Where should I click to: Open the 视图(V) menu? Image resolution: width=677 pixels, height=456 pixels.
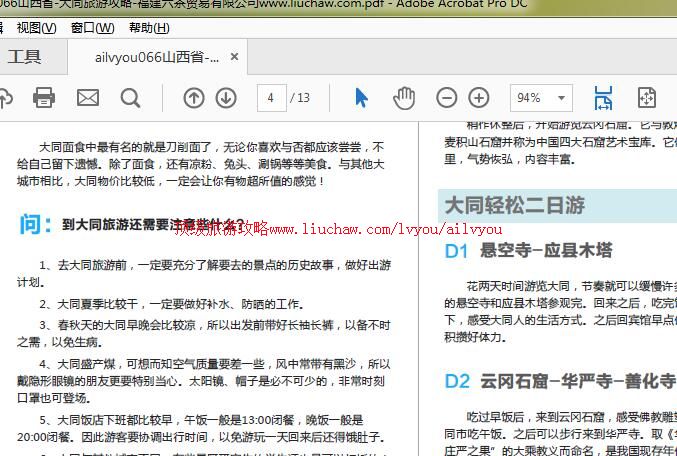point(37,28)
